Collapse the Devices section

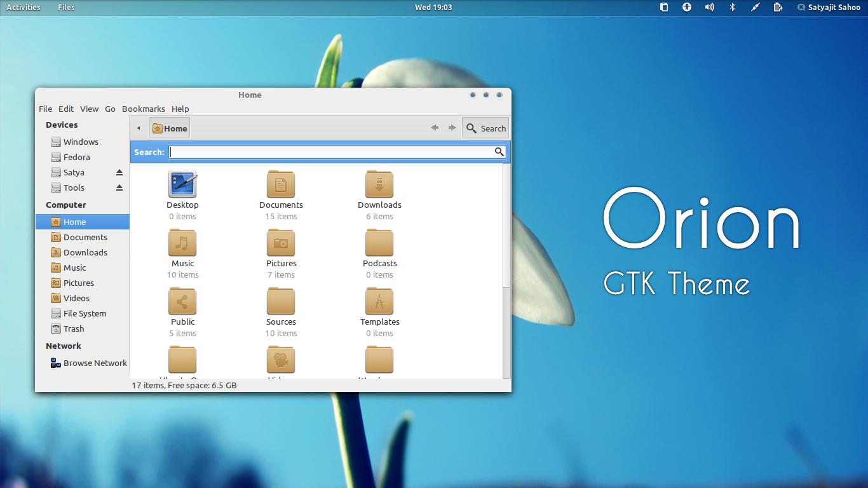tap(61, 125)
